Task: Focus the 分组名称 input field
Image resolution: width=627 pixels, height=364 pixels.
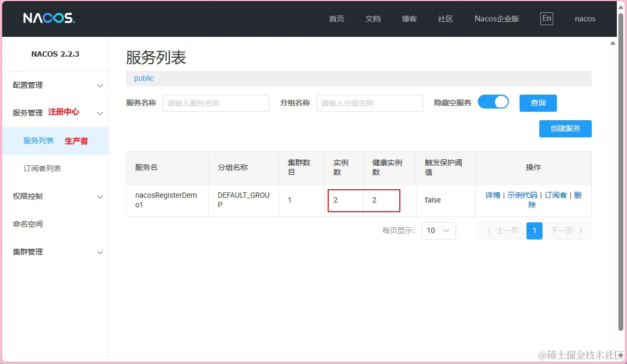Action: coord(370,103)
